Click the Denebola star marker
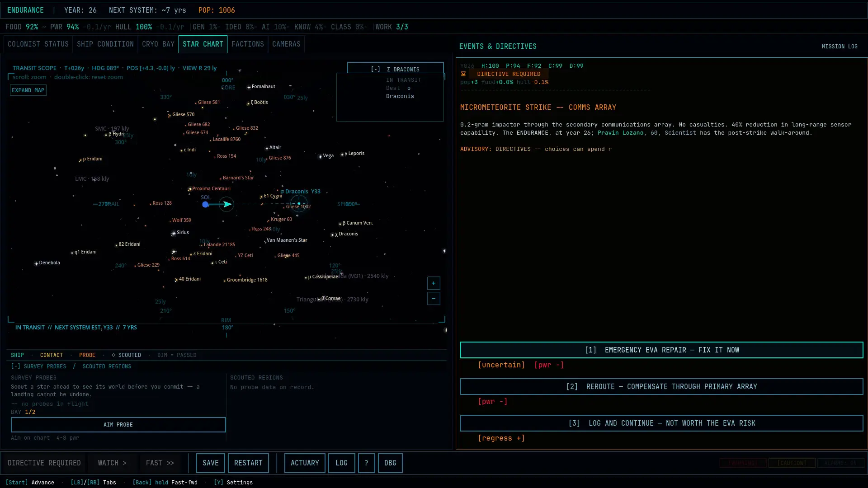The height and width of the screenshot is (488, 868). [36, 263]
